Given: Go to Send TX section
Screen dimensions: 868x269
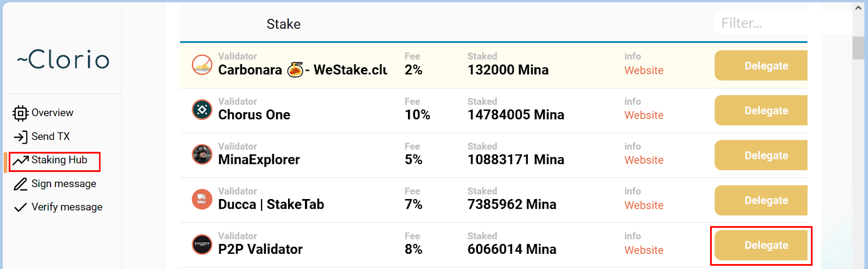Looking at the screenshot, I should [x=50, y=137].
